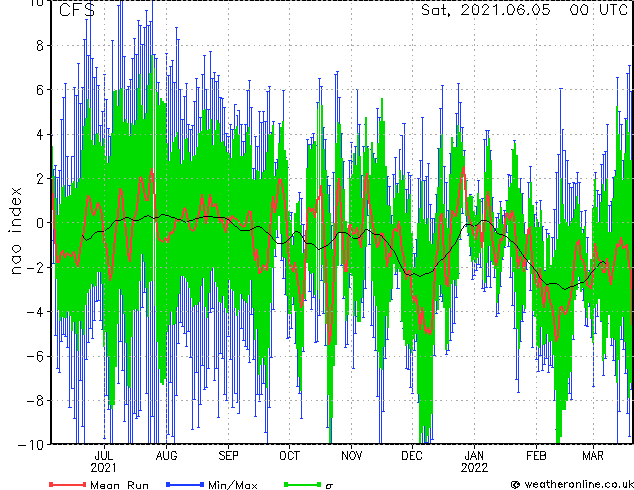Click the -2 y-axis tick label
Viewport: 634px width, 490px height.
[35, 267]
